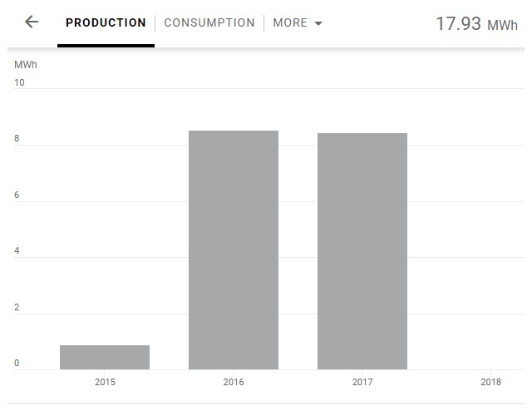This screenshot has width=532, height=416.
Task: Select the 2016 production bar
Action: pyautogui.click(x=234, y=250)
